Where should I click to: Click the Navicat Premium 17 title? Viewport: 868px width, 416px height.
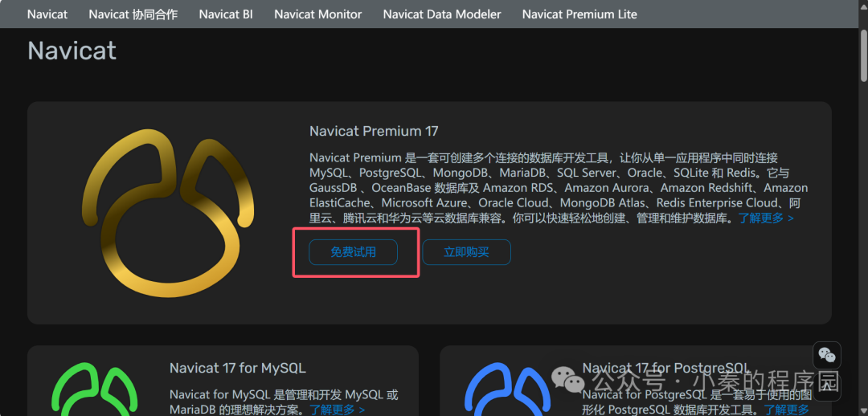click(x=374, y=131)
